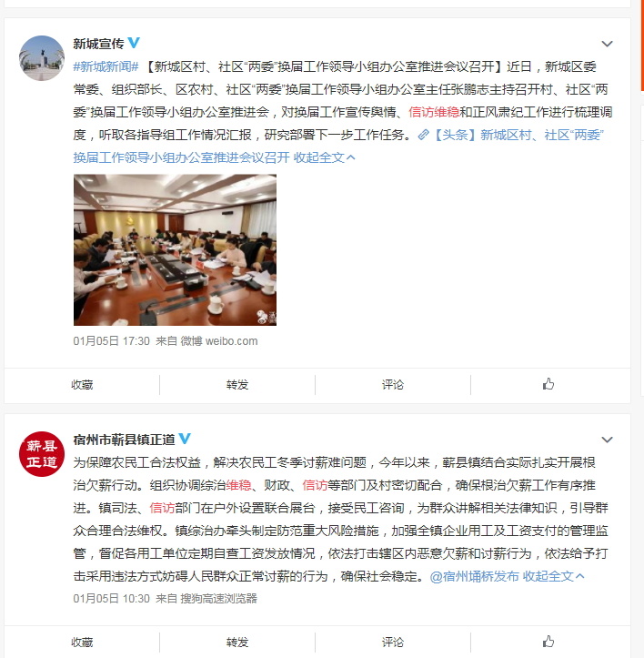Click 收藏 on the first post
The height and width of the screenshot is (658, 644).
(82, 384)
